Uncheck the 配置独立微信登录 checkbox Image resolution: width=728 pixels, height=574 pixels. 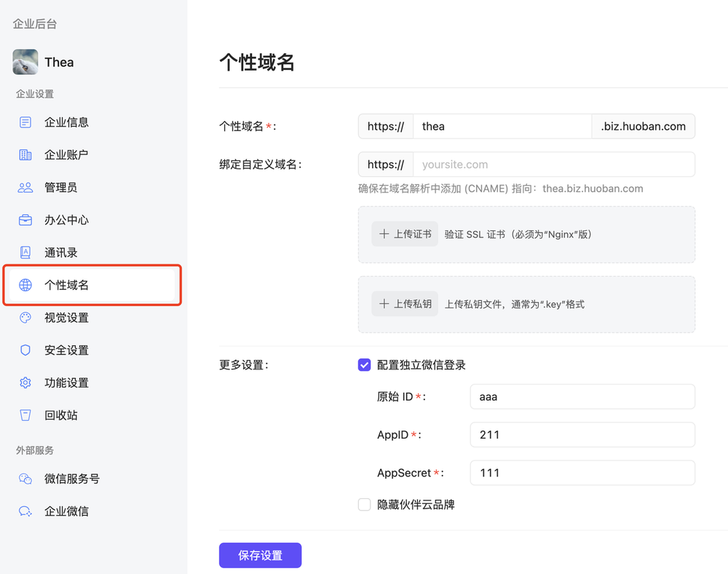(365, 365)
